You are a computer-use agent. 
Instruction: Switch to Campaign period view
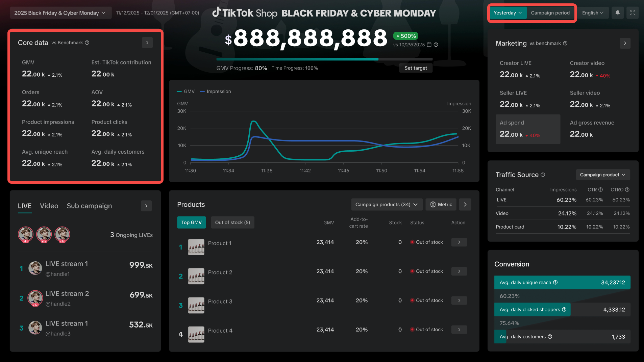point(550,13)
